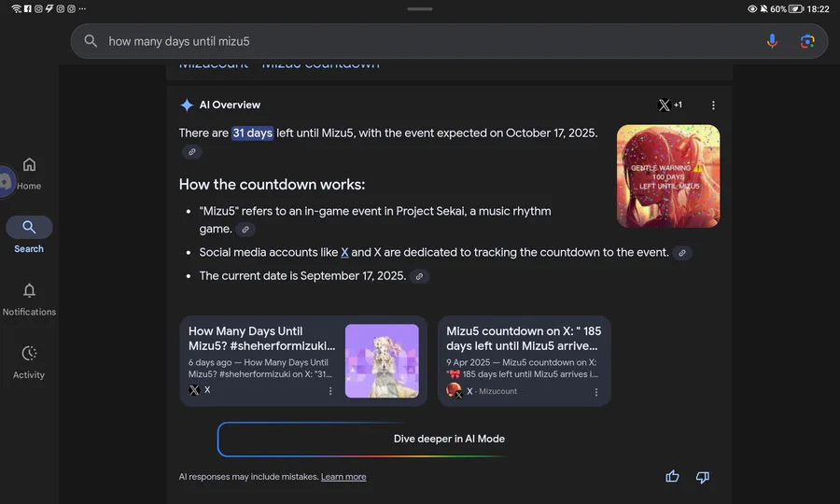Viewport: 840px width, 504px height.
Task: Give the AI Overview a thumbs down
Action: coord(702,477)
